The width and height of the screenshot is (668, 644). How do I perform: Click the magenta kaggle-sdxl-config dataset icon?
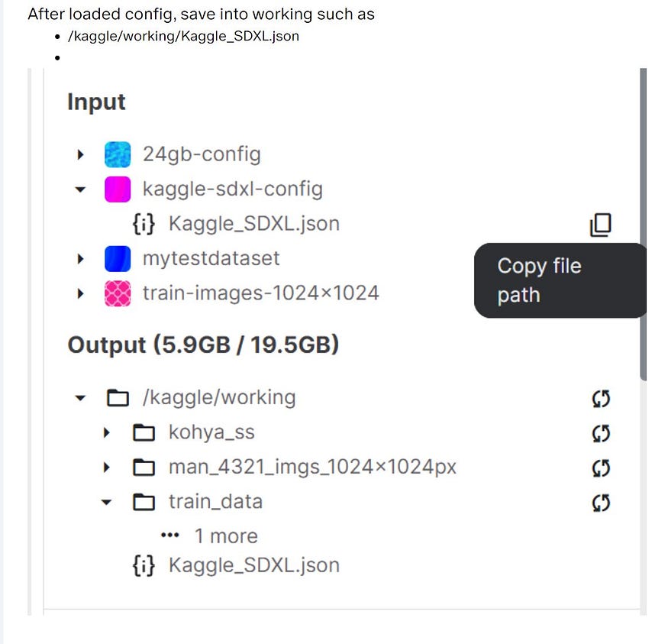(x=118, y=189)
